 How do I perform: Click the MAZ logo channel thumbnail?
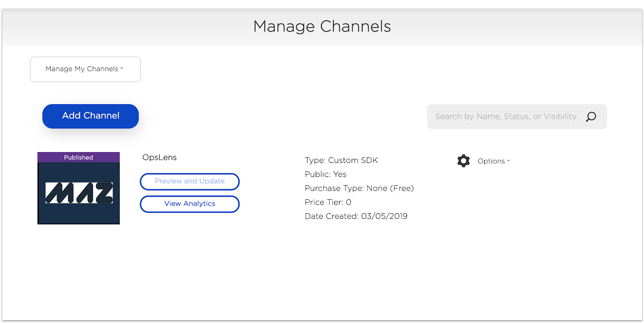click(79, 193)
